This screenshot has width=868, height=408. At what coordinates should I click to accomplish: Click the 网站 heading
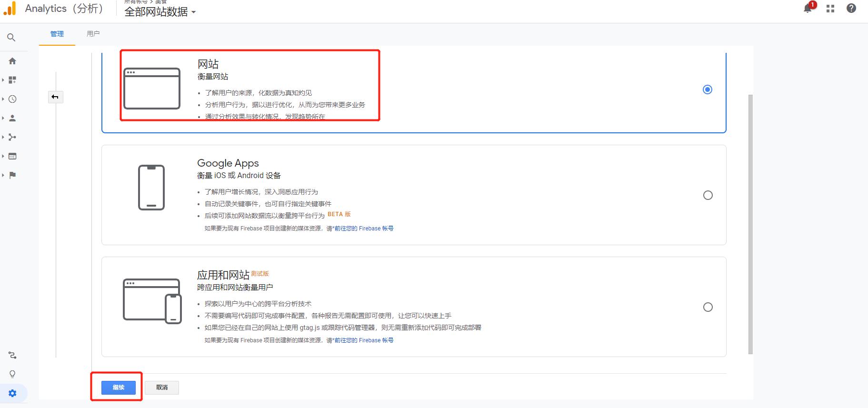pyautogui.click(x=208, y=64)
